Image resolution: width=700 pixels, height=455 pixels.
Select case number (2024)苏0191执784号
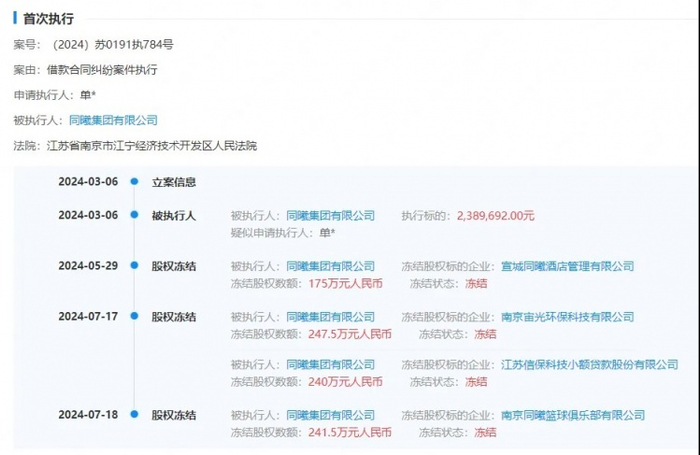[x=112, y=45]
